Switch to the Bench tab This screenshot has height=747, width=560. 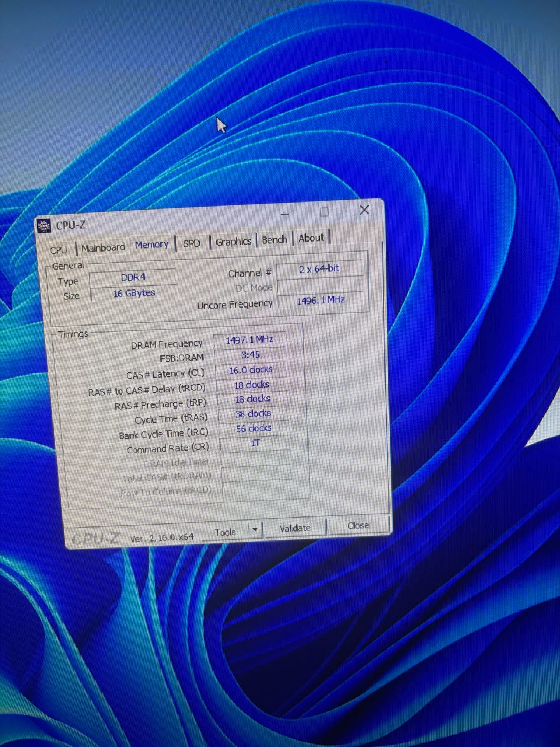click(x=274, y=240)
